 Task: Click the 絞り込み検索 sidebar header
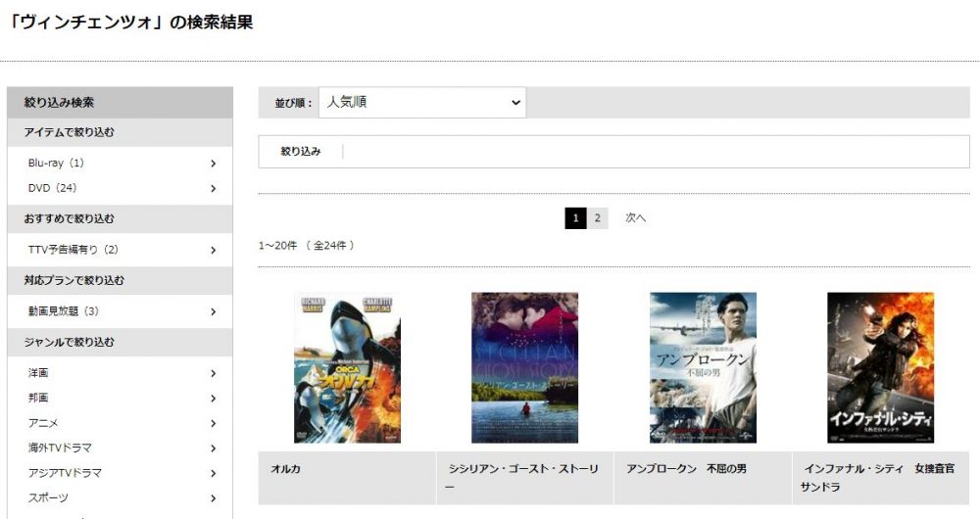120,103
